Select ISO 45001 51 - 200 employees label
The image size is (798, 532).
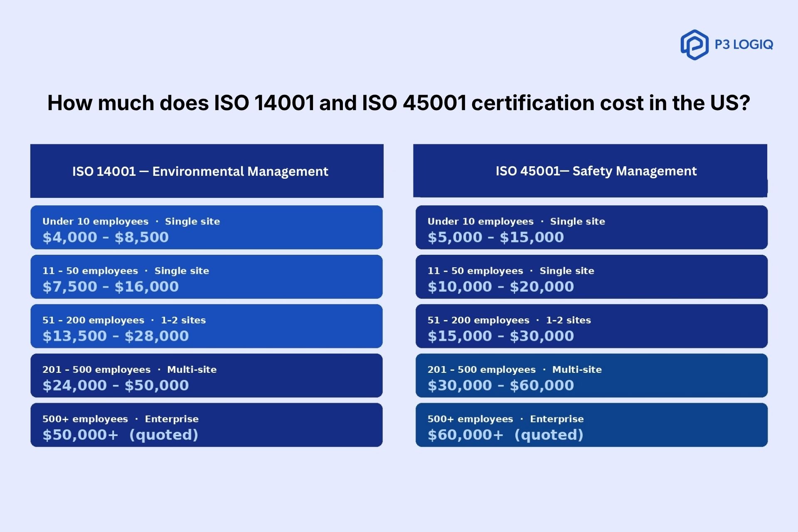coord(510,320)
